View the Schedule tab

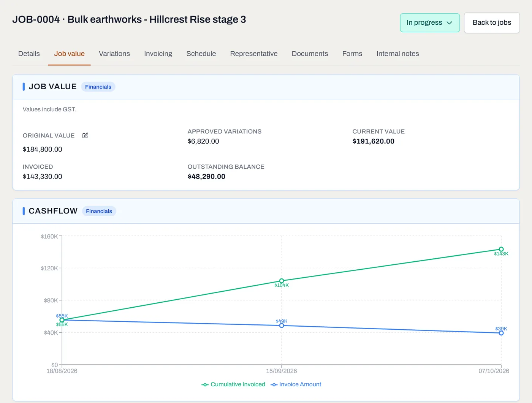tap(201, 54)
